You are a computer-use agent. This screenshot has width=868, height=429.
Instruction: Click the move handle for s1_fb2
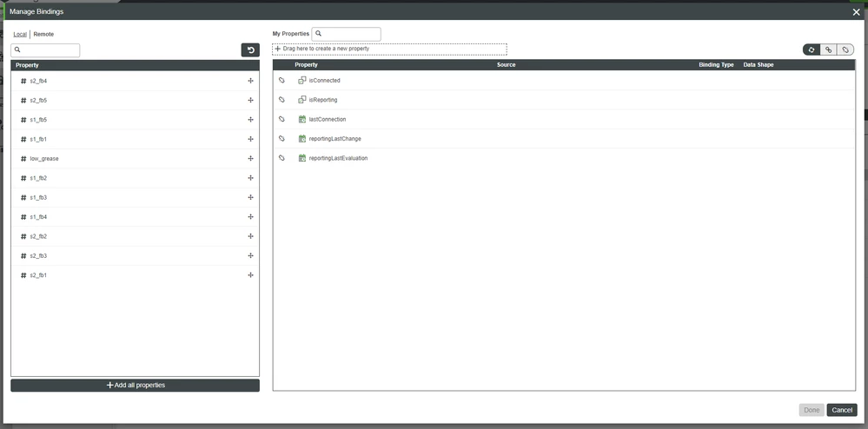[x=251, y=178]
